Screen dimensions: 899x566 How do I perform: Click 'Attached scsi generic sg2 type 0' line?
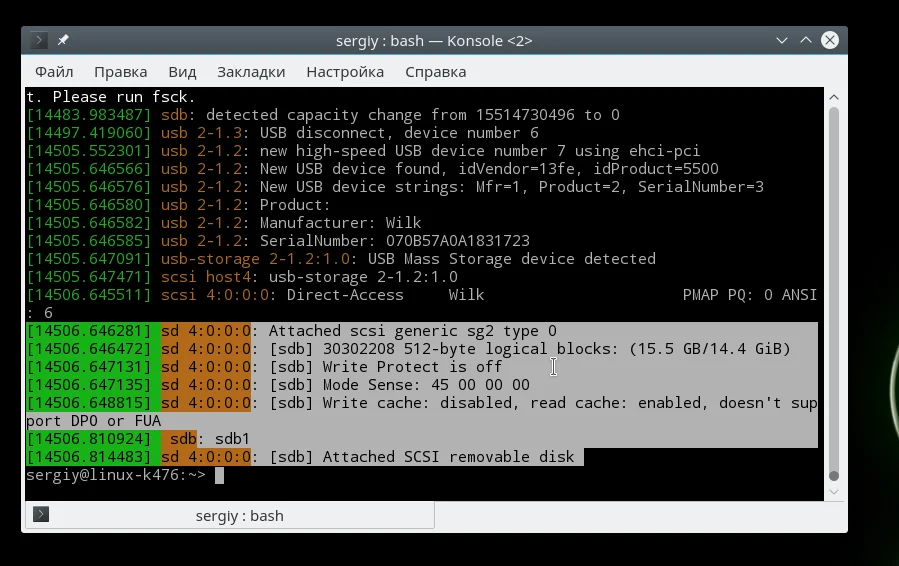click(291, 331)
